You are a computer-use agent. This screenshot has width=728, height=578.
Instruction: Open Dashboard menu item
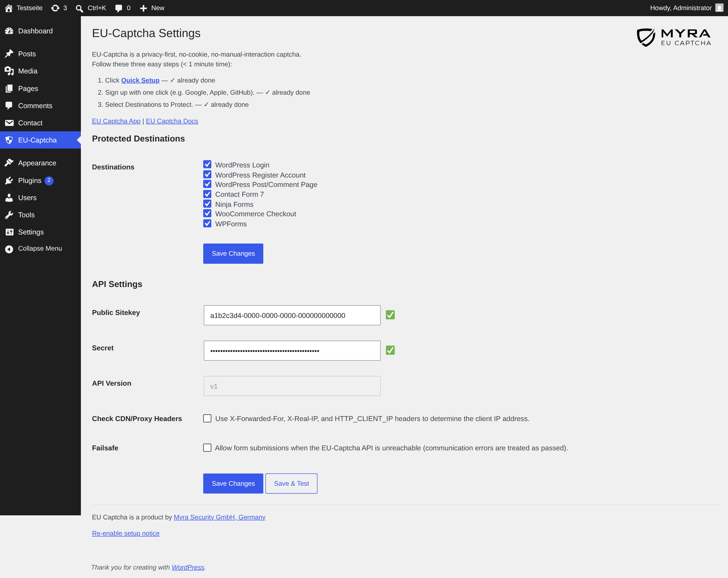40,31
